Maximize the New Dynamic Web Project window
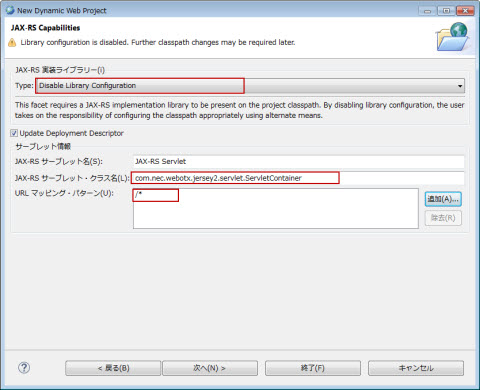The width and height of the screenshot is (480, 390). coord(446,11)
